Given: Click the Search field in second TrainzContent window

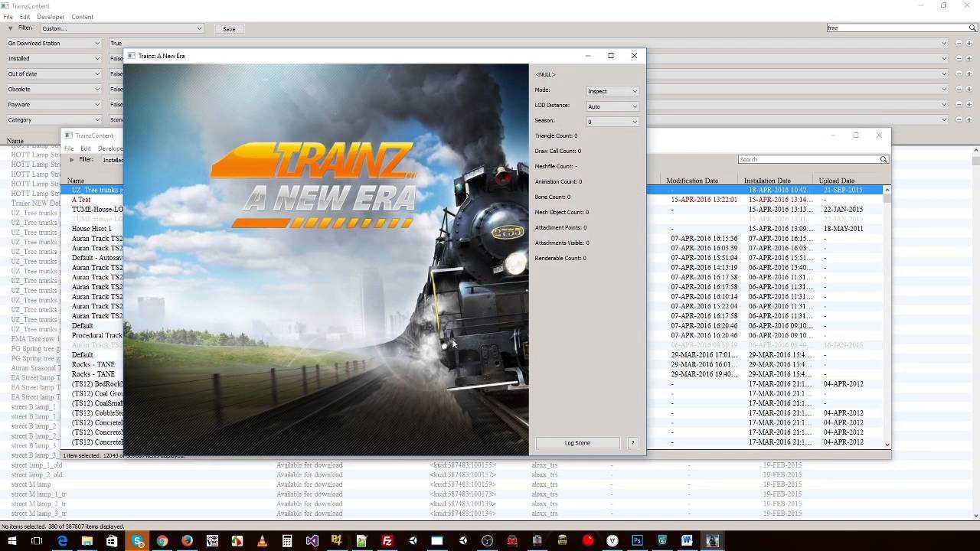Looking at the screenshot, I should point(808,159).
